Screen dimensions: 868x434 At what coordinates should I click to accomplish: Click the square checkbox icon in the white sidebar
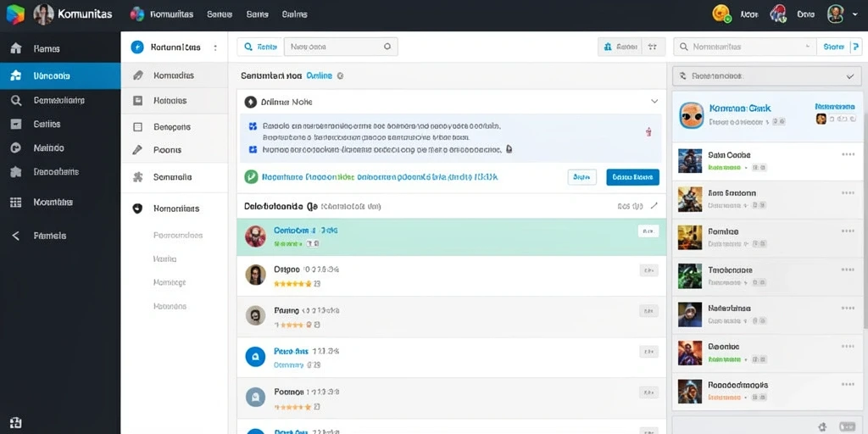pyautogui.click(x=138, y=127)
